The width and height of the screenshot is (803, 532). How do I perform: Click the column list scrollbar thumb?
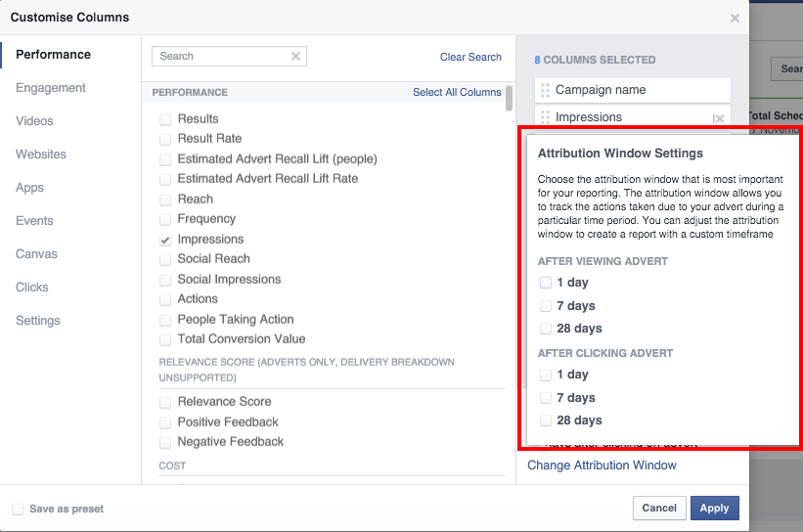click(x=509, y=99)
